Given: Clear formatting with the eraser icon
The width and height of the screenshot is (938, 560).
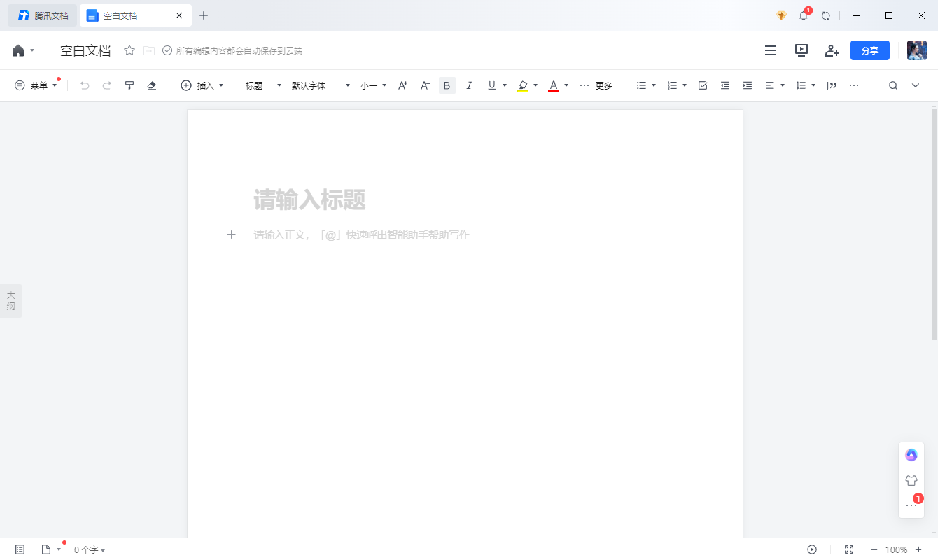Looking at the screenshot, I should point(153,85).
